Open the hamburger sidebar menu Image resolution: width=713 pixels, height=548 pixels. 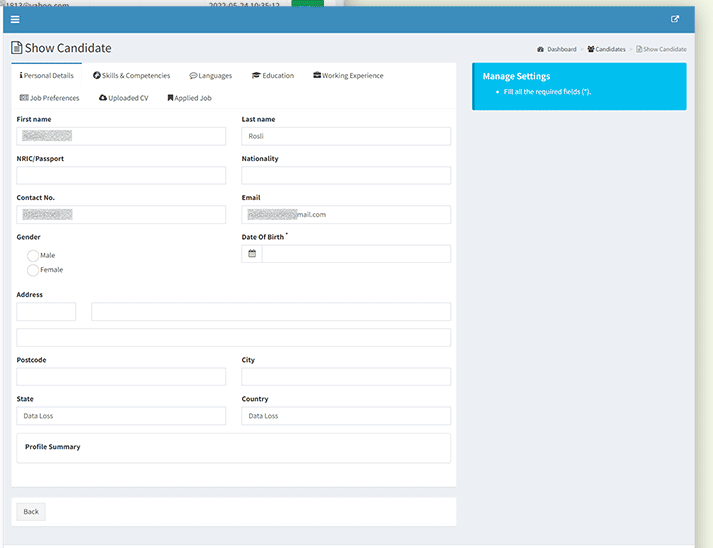pyautogui.click(x=15, y=20)
